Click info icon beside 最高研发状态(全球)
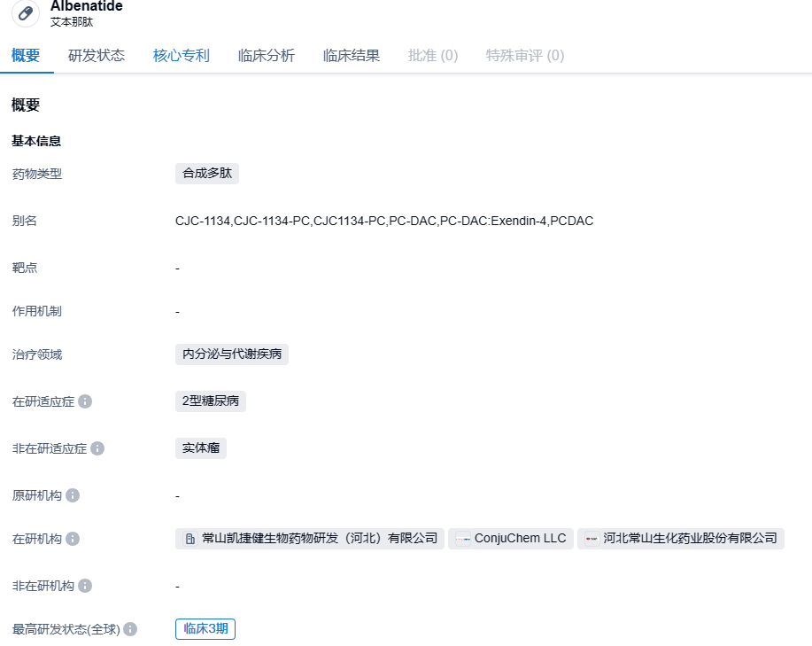812x646 pixels. coord(130,629)
